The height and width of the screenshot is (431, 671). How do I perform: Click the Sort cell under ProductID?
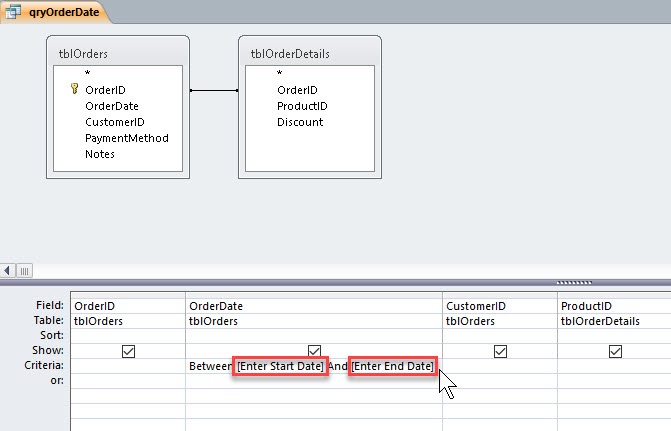[x=615, y=336]
